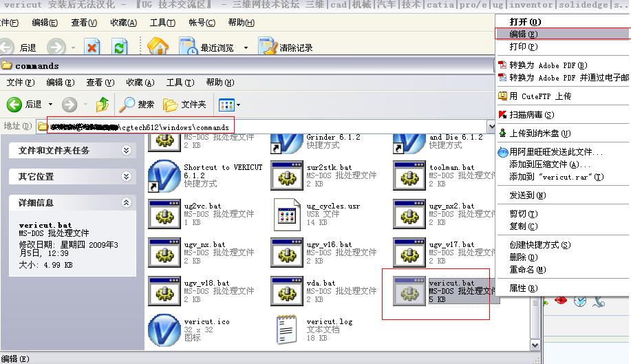Image resolution: width=631 pixels, height=364 pixels.
Task: Open the 最近浏览 dropdown arrow
Action: (246, 48)
